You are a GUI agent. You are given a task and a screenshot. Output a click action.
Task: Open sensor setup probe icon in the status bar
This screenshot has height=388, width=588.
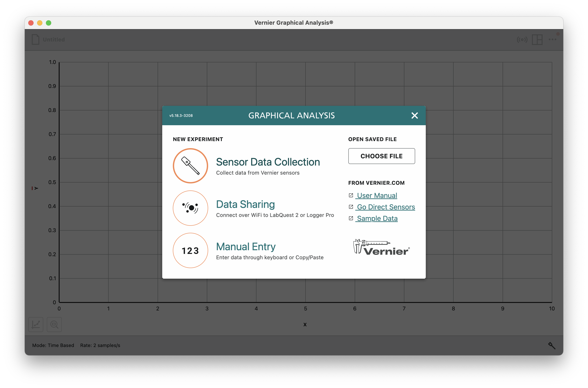pyautogui.click(x=552, y=345)
